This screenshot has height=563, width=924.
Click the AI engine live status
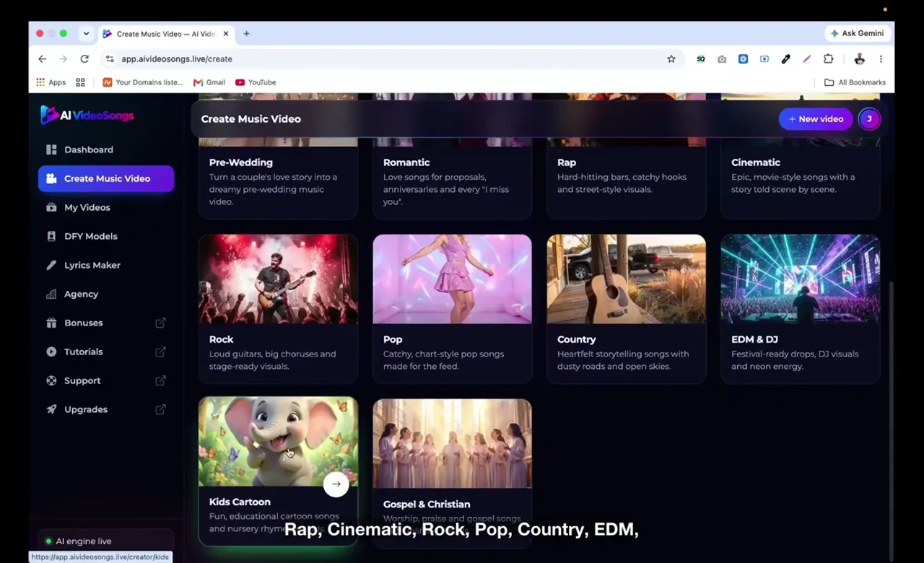106,541
